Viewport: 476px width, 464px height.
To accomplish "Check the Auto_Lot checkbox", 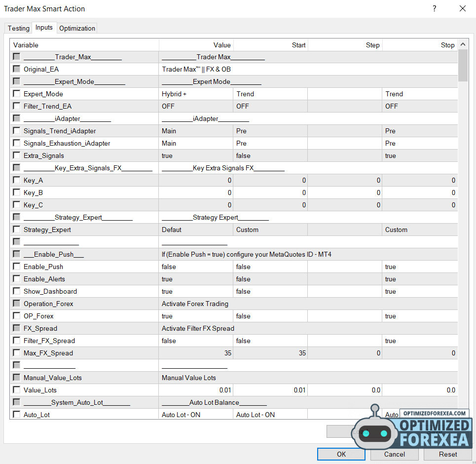I will [x=16, y=415].
